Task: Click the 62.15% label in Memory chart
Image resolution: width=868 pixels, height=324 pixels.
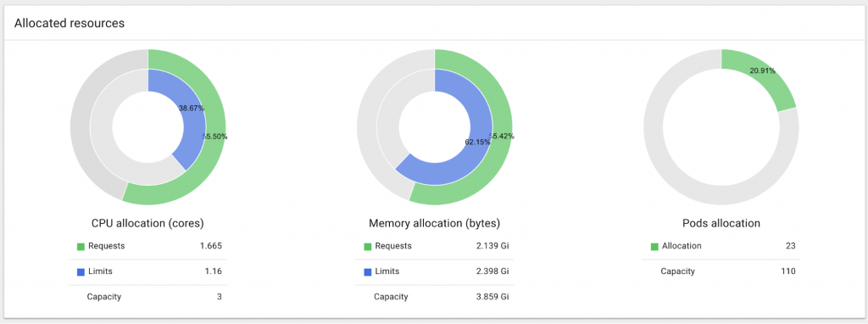Action: [477, 142]
